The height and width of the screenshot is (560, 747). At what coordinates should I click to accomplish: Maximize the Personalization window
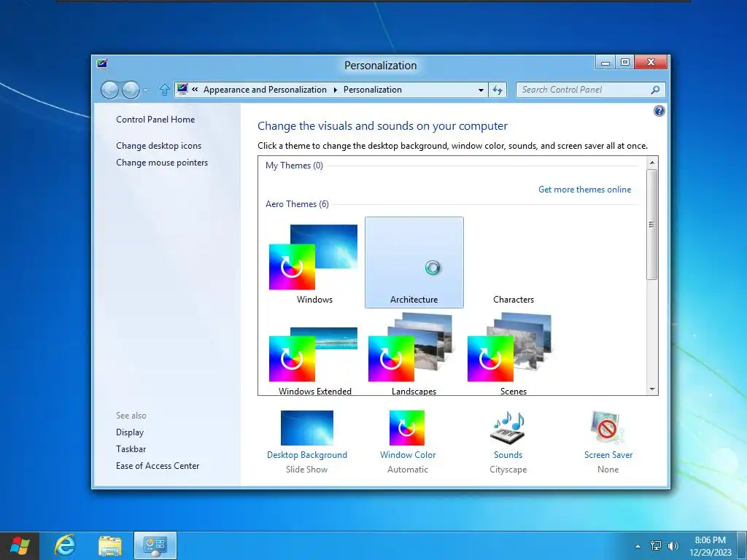(x=625, y=63)
